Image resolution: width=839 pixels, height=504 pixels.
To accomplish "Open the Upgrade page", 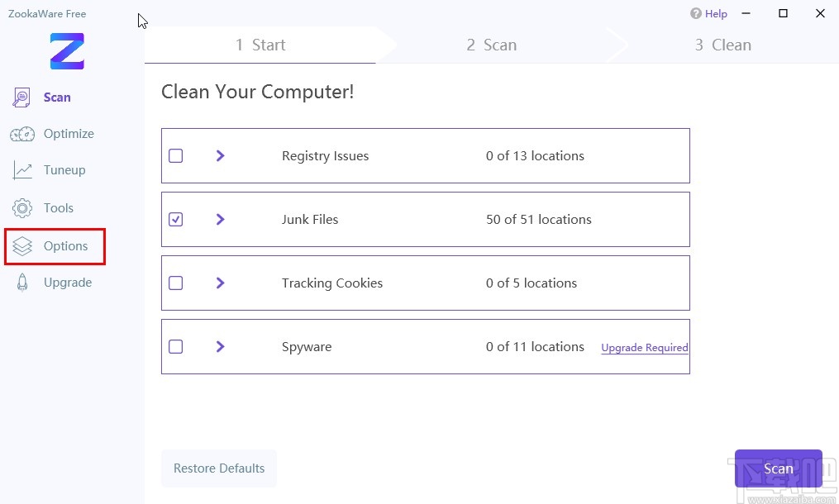I will click(68, 283).
